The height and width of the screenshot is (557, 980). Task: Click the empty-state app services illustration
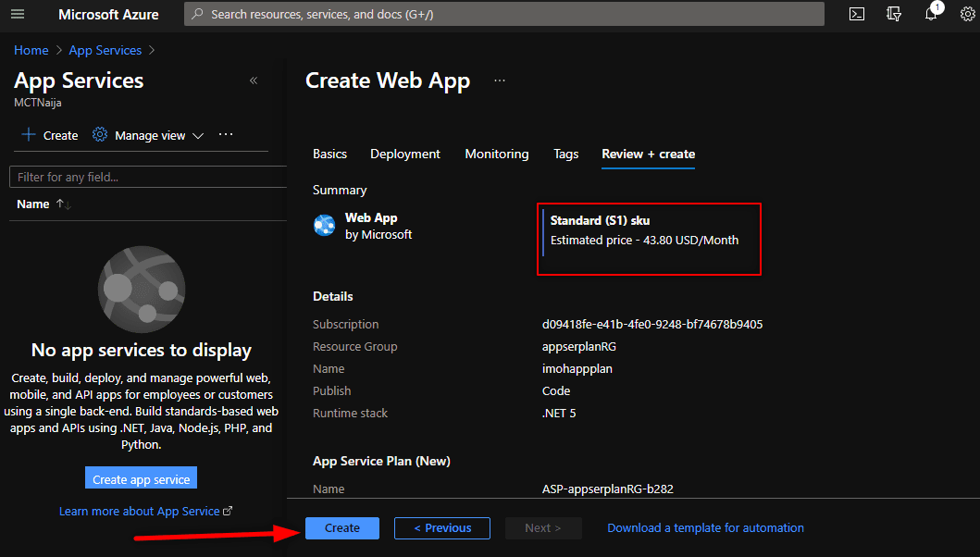(142, 289)
